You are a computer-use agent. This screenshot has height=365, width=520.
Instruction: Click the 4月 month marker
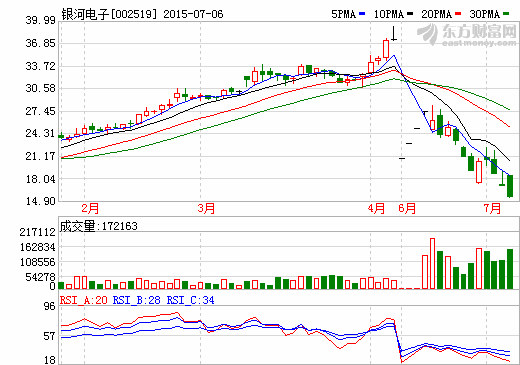pos(376,208)
